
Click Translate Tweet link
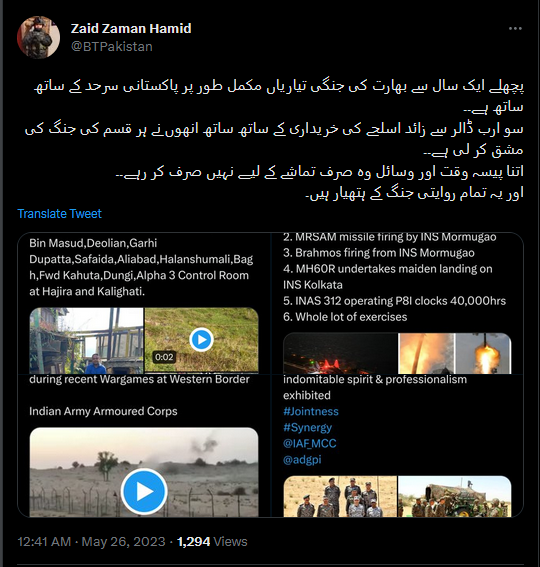(x=59, y=214)
